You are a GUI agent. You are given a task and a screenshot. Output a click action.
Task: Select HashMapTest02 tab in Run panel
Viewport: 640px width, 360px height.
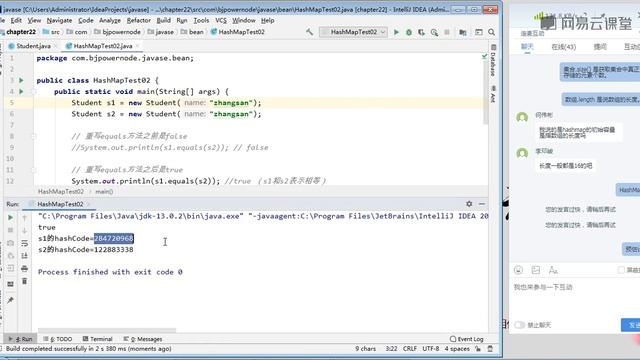coord(60,204)
